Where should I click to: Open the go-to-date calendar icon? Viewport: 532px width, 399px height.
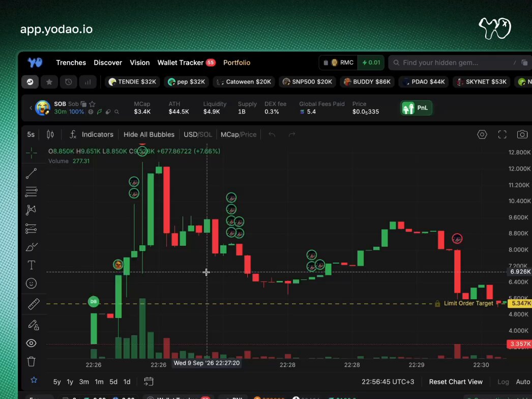tap(149, 382)
